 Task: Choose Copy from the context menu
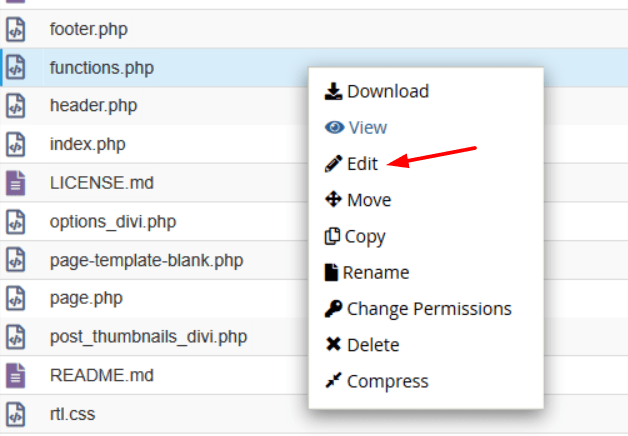tap(365, 237)
